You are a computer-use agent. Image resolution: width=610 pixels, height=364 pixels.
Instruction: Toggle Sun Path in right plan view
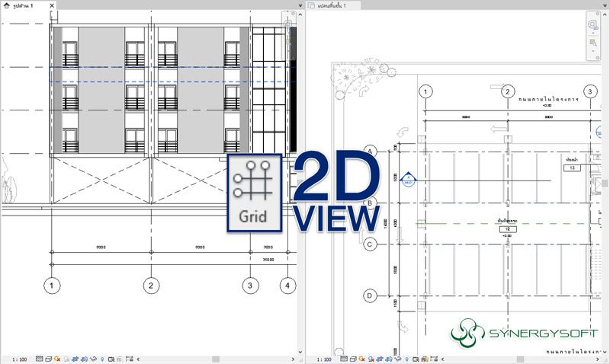(x=361, y=359)
